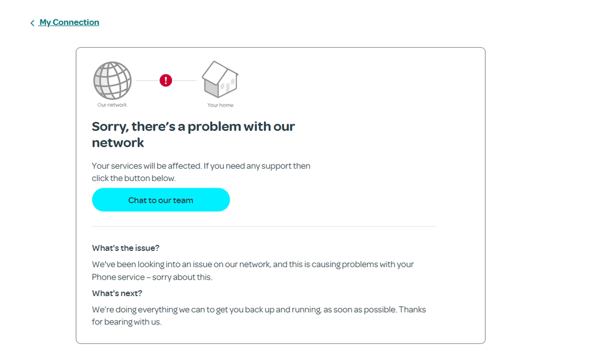The width and height of the screenshot is (590, 364).
Task: Click the 'Your home' label
Action: [220, 105]
